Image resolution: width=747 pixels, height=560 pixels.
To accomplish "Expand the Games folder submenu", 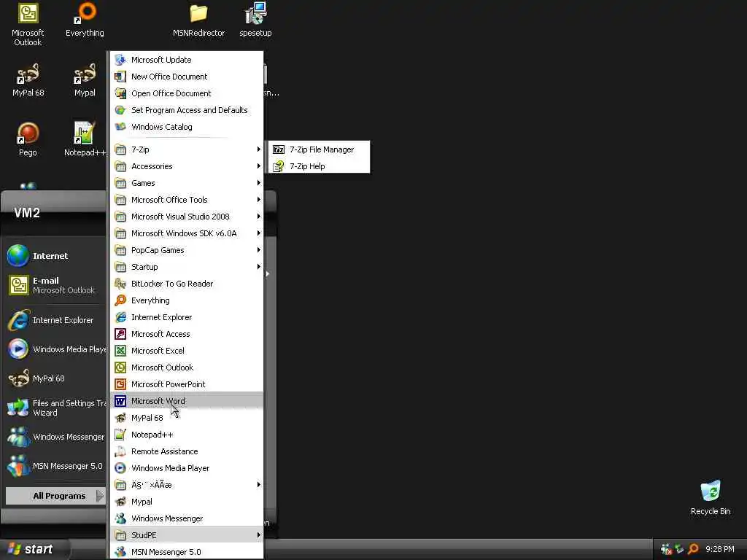I will [x=187, y=183].
